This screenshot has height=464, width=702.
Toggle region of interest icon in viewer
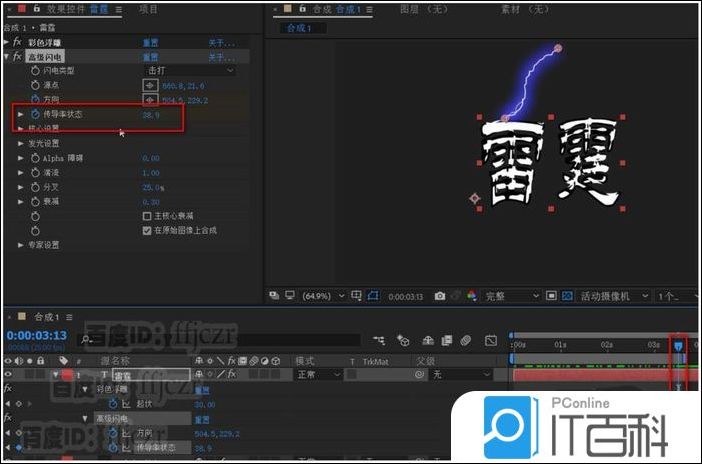click(551, 296)
